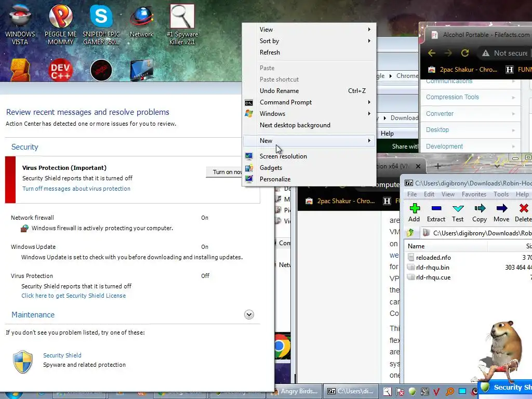Open the WINDOWS VISTA desktop icon
Image resolution: width=532 pixels, height=399 pixels.
point(20,24)
